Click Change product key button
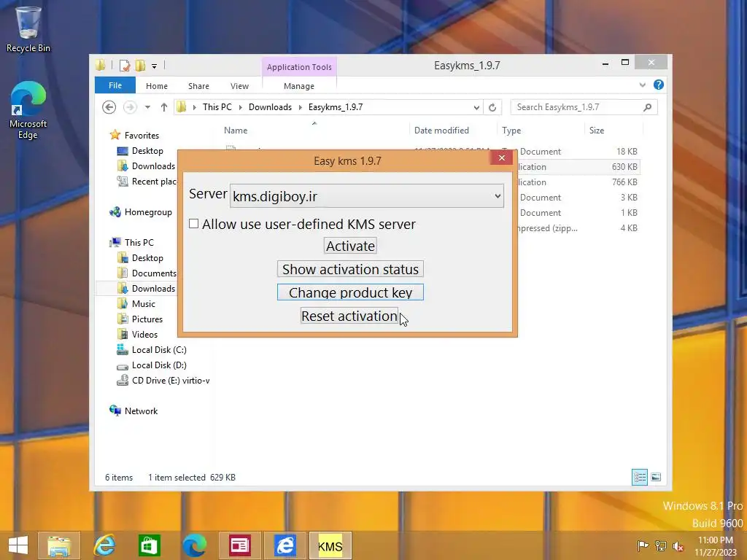This screenshot has height=560, width=747. 350,292
